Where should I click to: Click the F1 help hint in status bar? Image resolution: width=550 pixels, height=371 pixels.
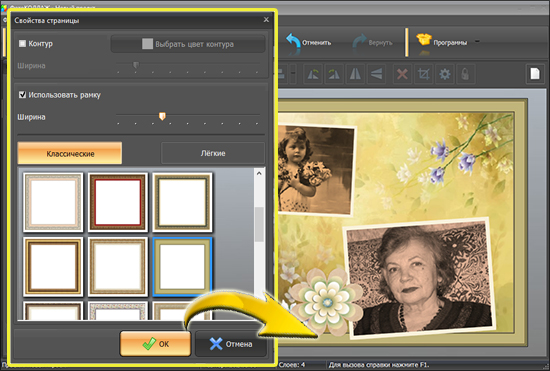379,365
